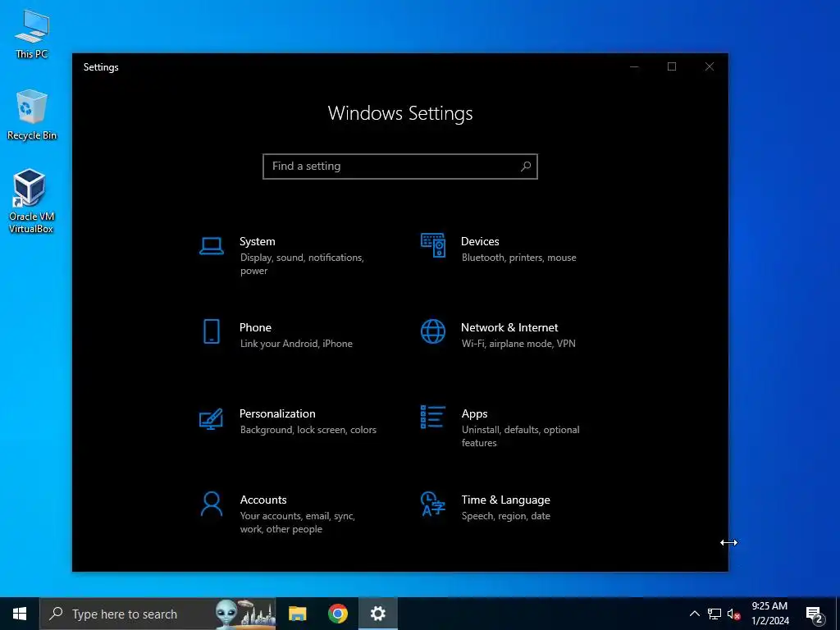Click 'Link your Android, iPhone' text
Image resolution: width=840 pixels, height=630 pixels.
pos(296,344)
